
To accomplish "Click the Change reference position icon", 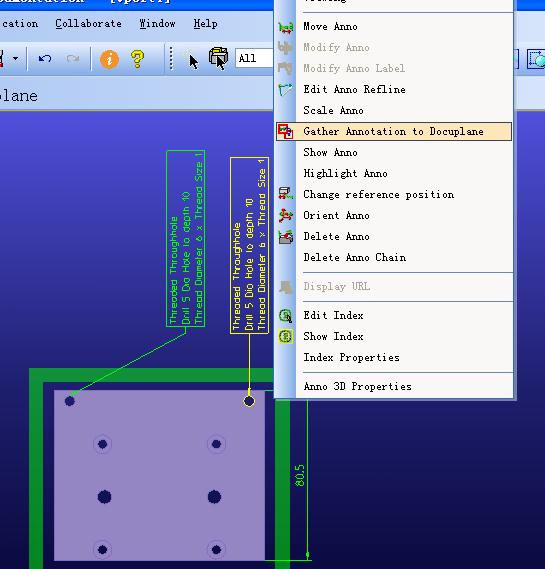I will point(286,194).
